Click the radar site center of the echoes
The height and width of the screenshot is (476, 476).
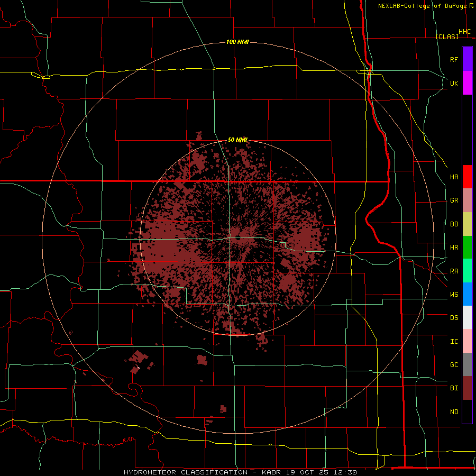237,237
